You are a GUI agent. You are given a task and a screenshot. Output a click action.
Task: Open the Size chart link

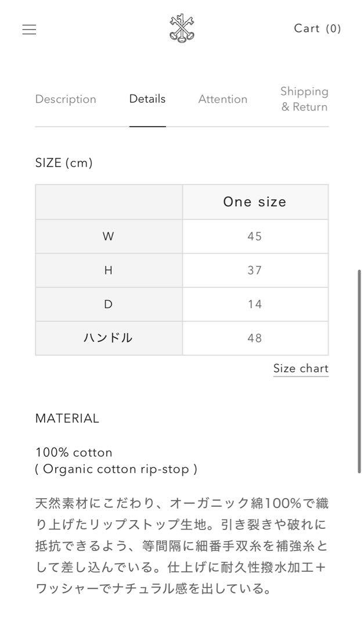click(x=301, y=368)
